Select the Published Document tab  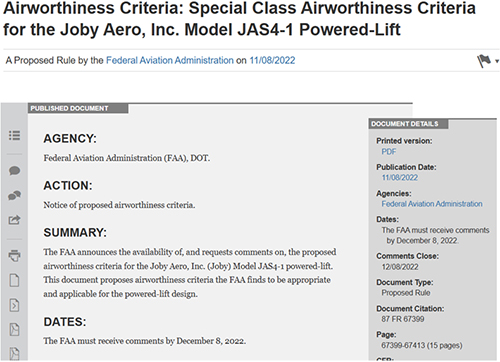78,108
